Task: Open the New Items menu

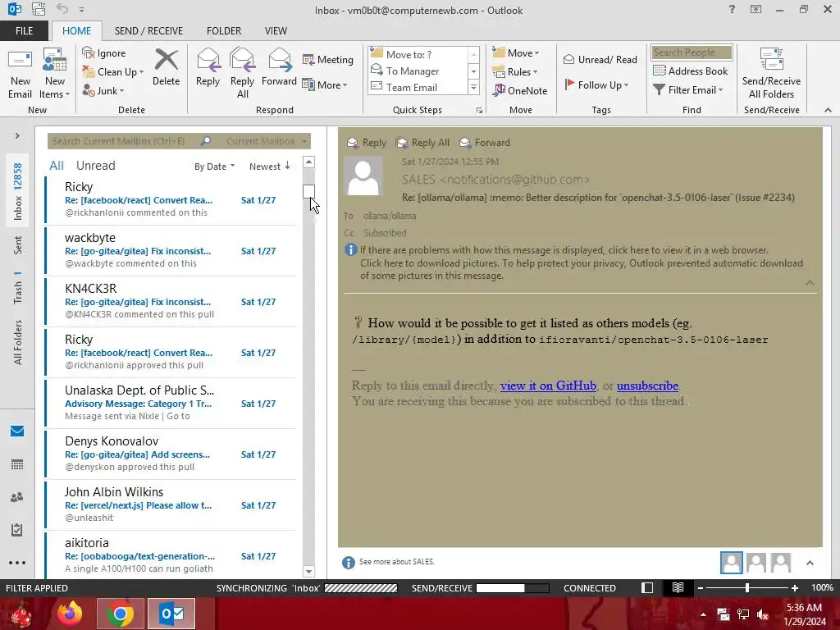Action: 55,74
